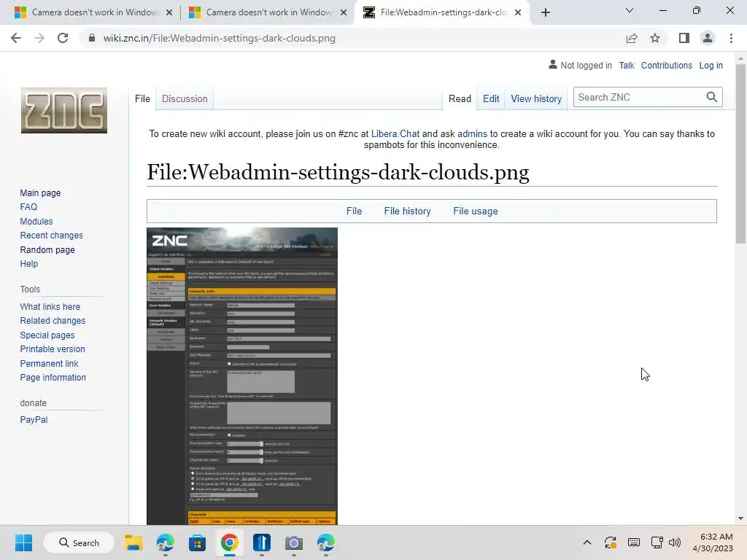Viewport: 747px width, 560px height.
Task: Open Chrome's three-dot menu
Action: tap(731, 38)
